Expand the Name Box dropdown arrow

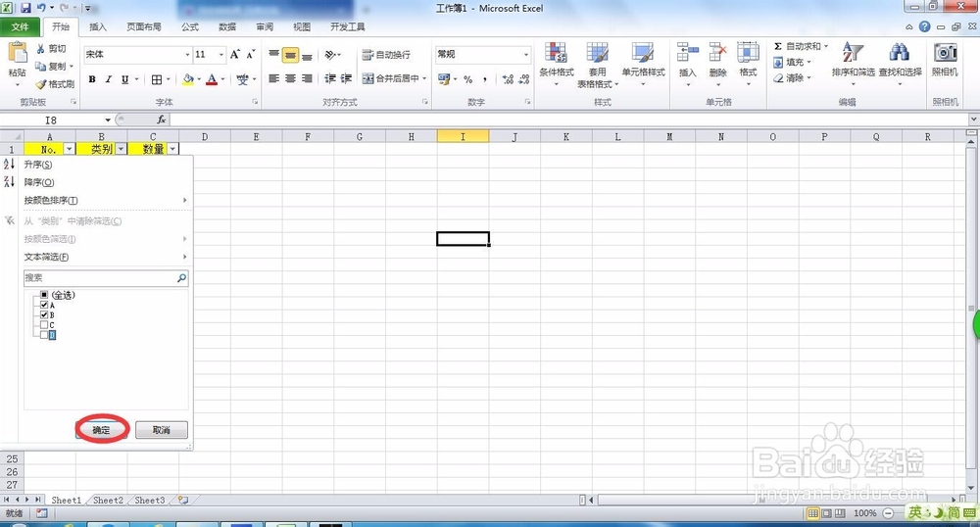(x=108, y=120)
